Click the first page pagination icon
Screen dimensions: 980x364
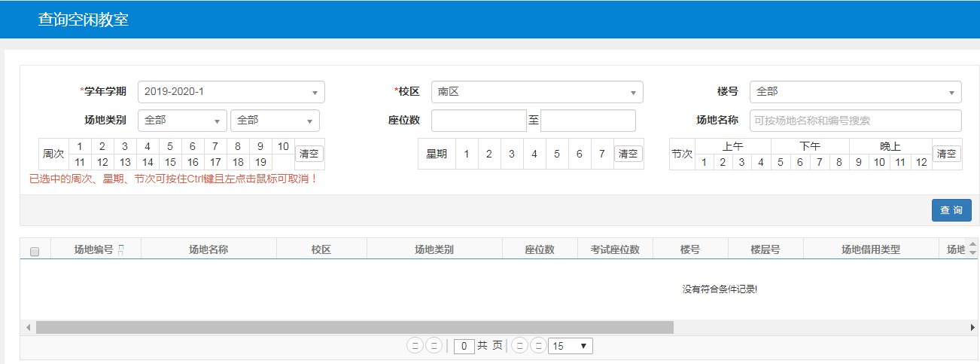tap(414, 346)
